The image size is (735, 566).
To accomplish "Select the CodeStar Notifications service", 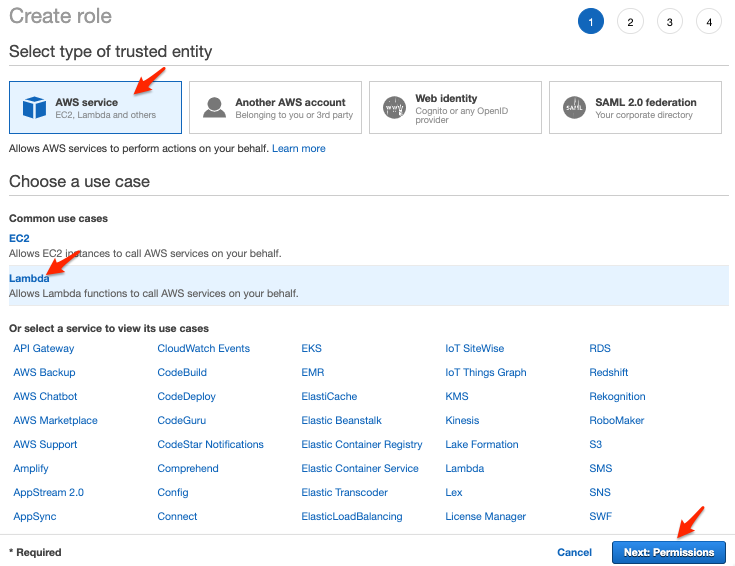I will pos(210,444).
